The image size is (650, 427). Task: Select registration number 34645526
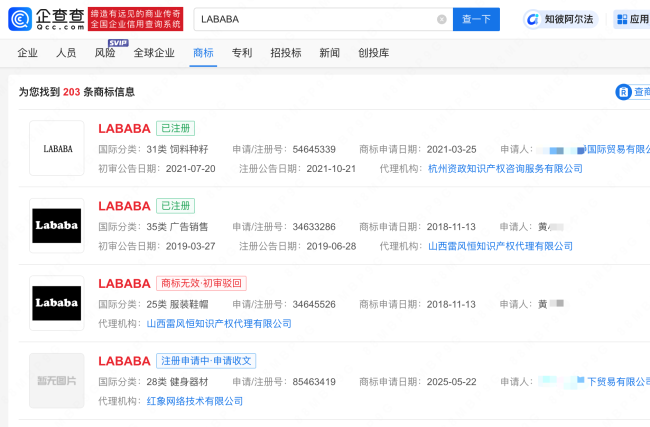[314, 304]
